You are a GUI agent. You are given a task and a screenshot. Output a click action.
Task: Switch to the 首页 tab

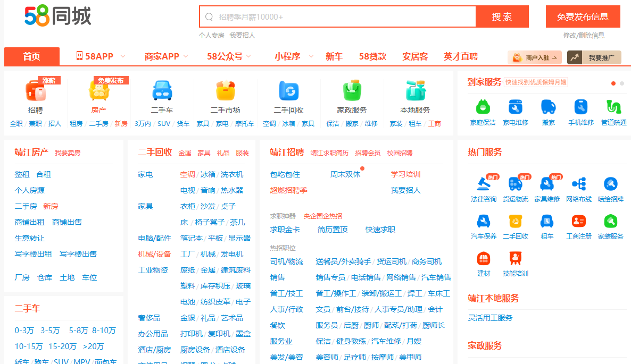(x=31, y=57)
